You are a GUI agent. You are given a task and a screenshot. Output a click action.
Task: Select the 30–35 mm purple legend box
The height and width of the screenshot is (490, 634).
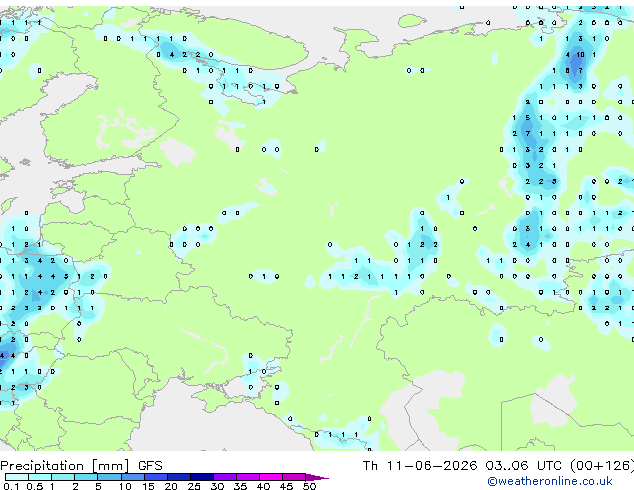225,477
